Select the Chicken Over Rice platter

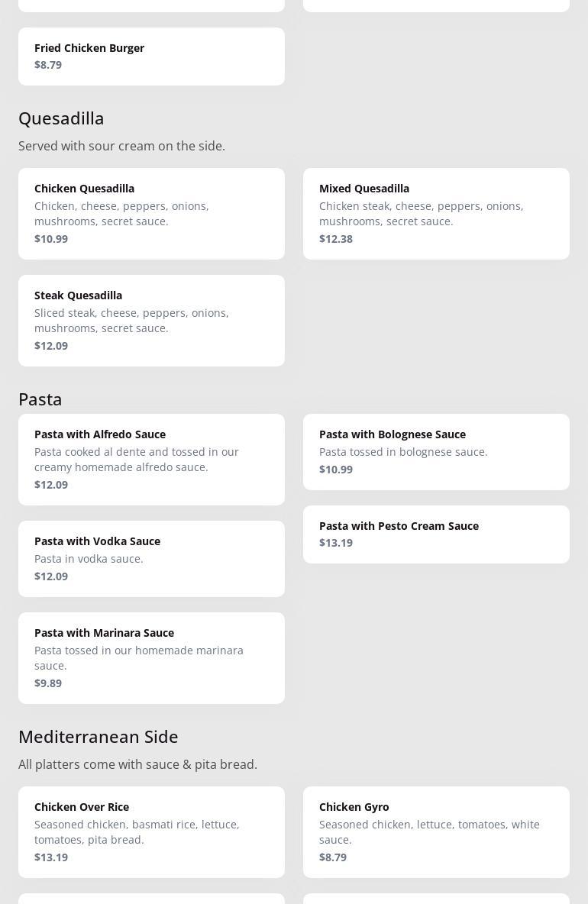(x=151, y=832)
